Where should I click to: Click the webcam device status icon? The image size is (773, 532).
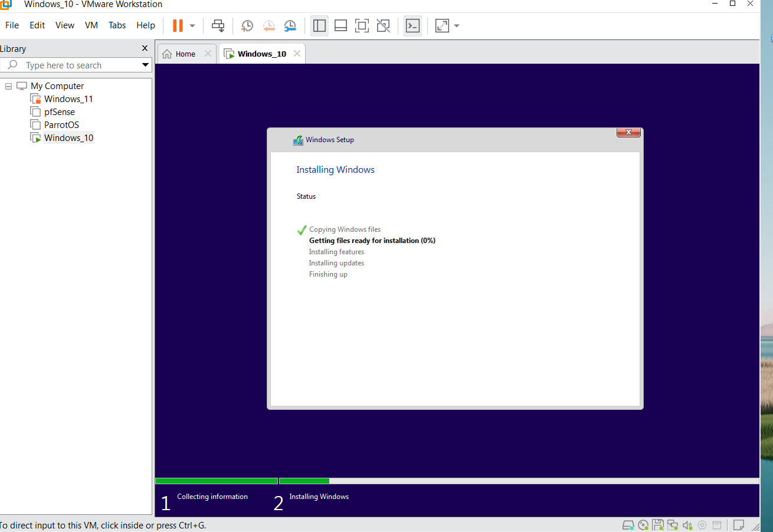point(702,525)
